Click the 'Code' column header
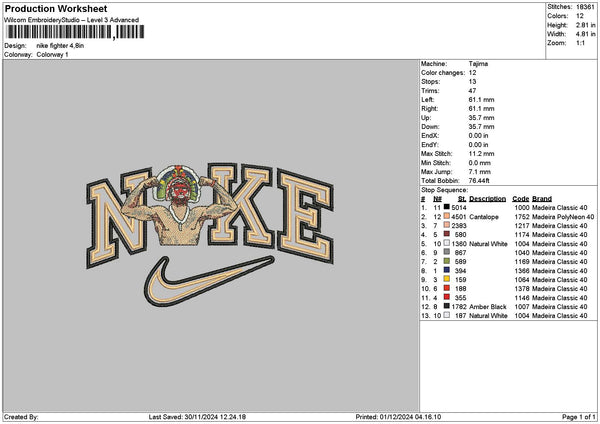 coord(520,199)
